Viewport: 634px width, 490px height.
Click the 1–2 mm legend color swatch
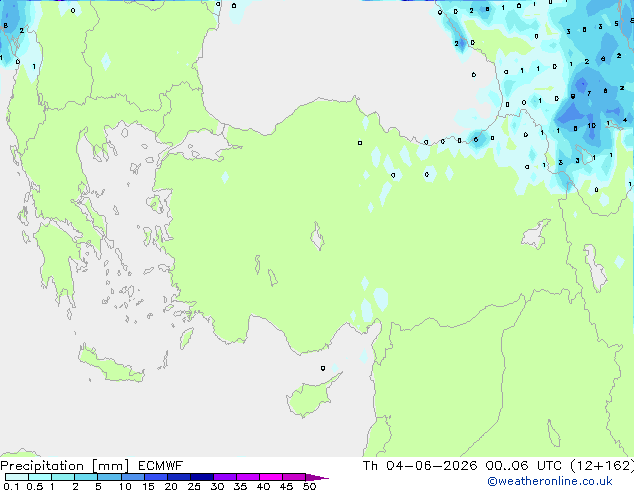point(63,477)
